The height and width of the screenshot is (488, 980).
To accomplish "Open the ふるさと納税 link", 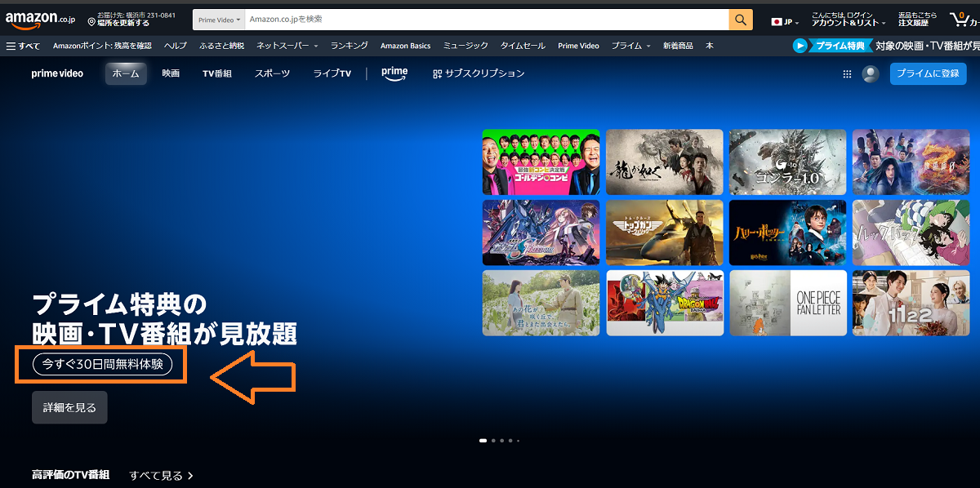I will [x=221, y=46].
